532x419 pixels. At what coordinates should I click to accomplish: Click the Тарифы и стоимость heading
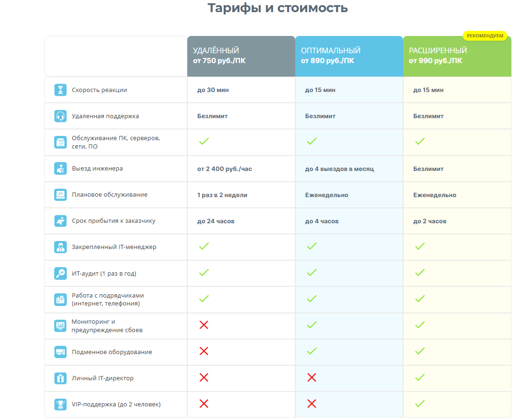(x=277, y=8)
